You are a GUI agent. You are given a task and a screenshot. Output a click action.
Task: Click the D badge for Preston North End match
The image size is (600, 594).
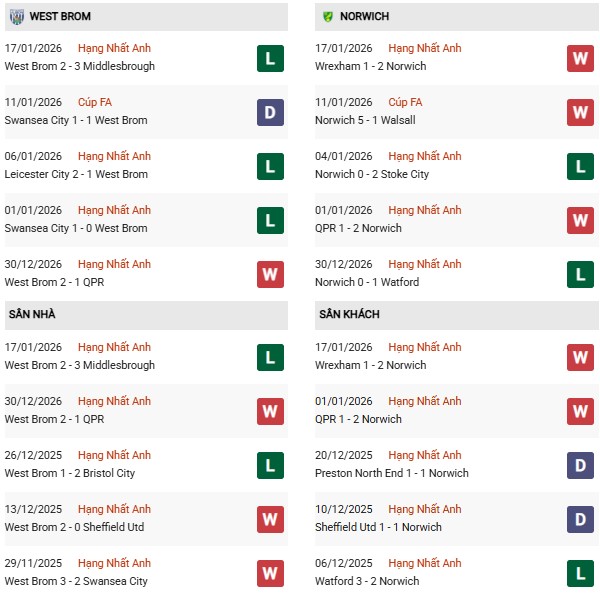point(580,465)
